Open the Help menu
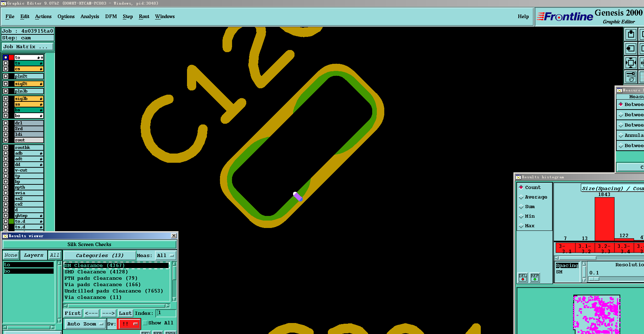This screenshot has height=334, width=644. pos(523,17)
